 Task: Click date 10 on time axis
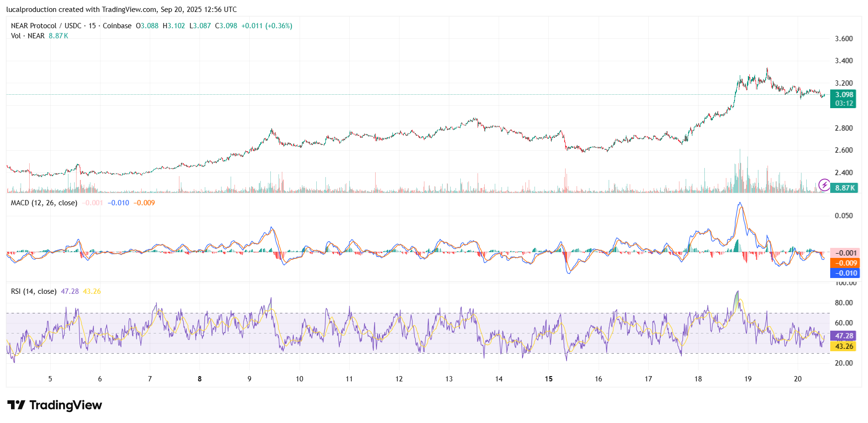pyautogui.click(x=300, y=379)
